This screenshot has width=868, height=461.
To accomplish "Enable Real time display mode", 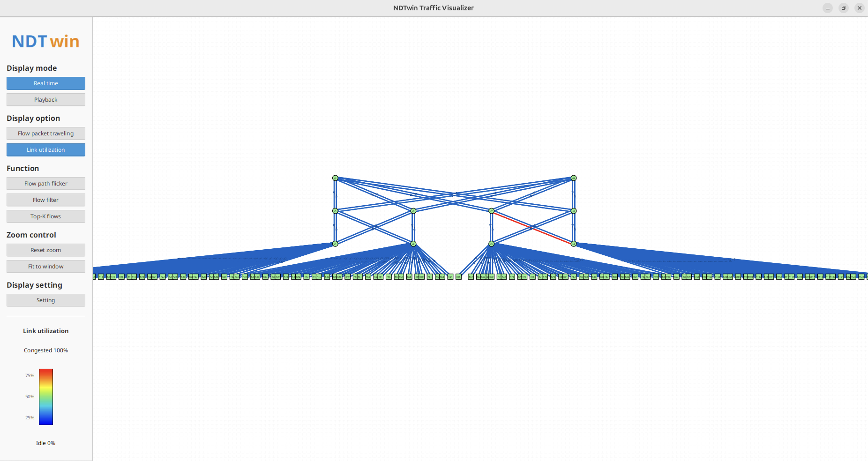I will pos(46,83).
